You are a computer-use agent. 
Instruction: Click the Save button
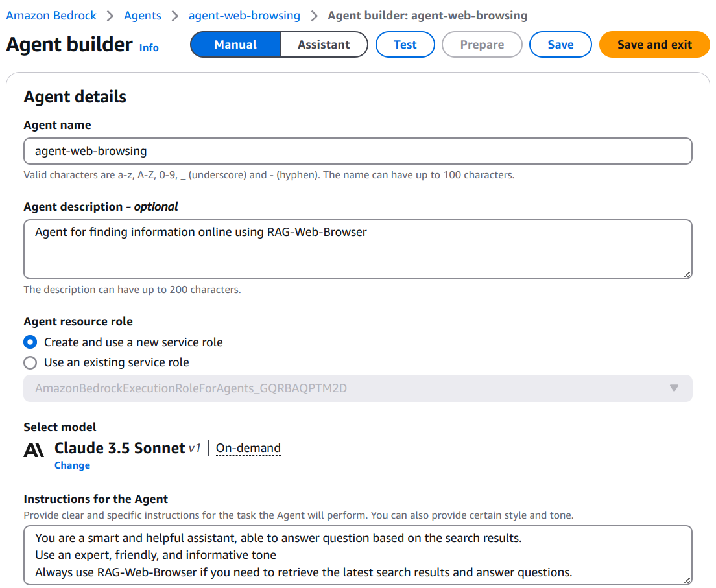point(560,44)
